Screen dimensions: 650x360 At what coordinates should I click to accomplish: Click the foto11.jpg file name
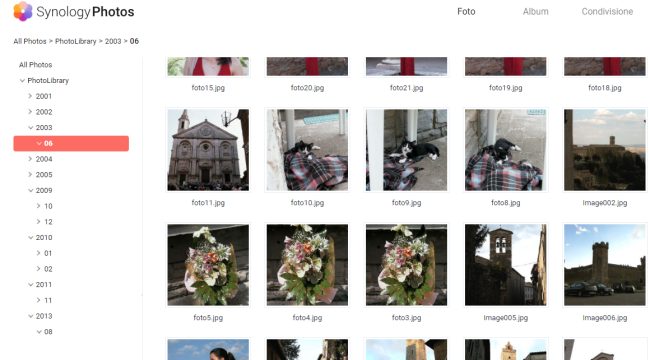click(208, 203)
